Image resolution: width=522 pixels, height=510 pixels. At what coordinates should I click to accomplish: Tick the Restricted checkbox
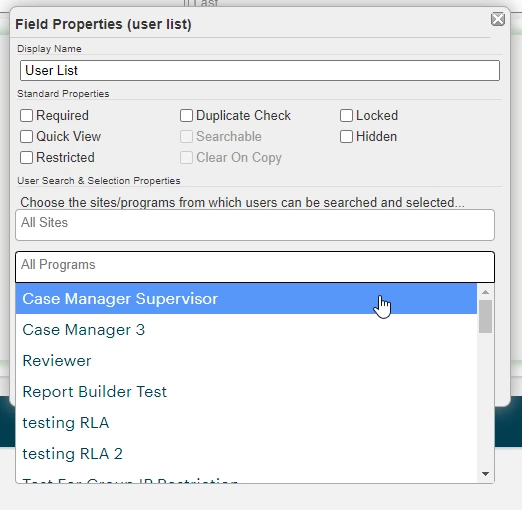pos(26,158)
